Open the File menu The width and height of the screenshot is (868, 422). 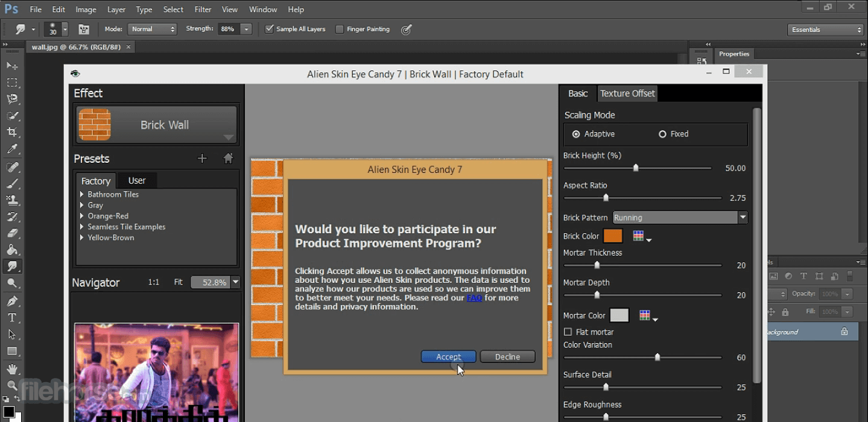(x=36, y=10)
